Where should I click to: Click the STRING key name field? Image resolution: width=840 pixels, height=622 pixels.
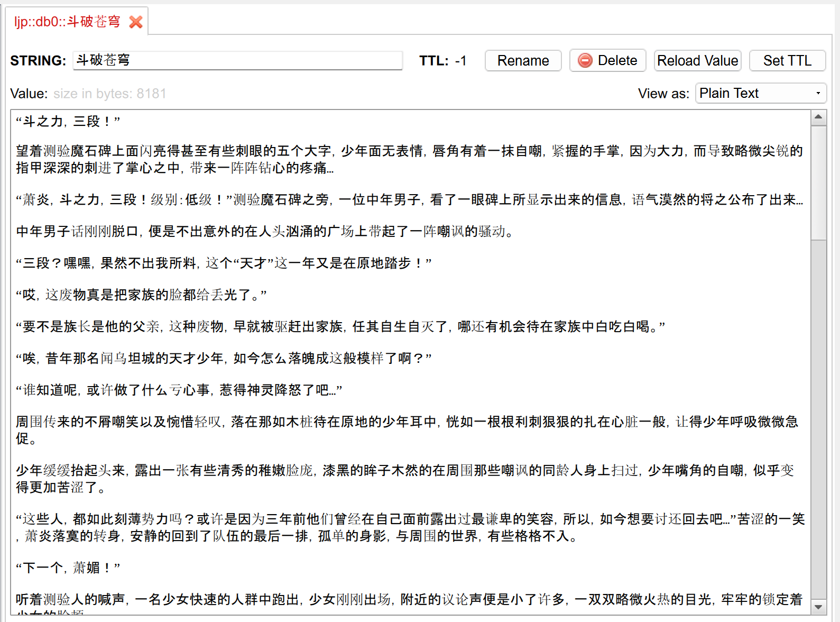click(x=238, y=60)
